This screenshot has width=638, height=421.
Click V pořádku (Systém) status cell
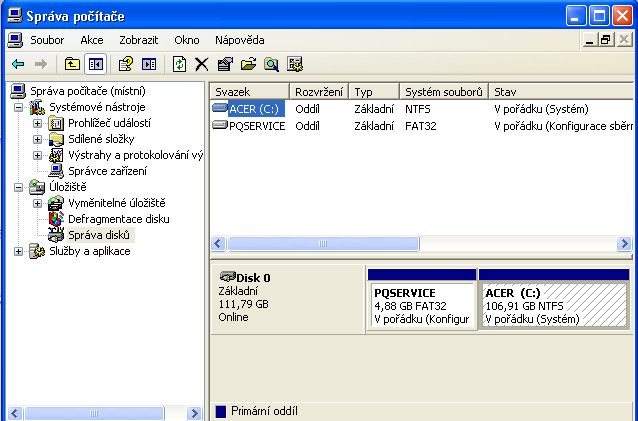[x=541, y=109]
